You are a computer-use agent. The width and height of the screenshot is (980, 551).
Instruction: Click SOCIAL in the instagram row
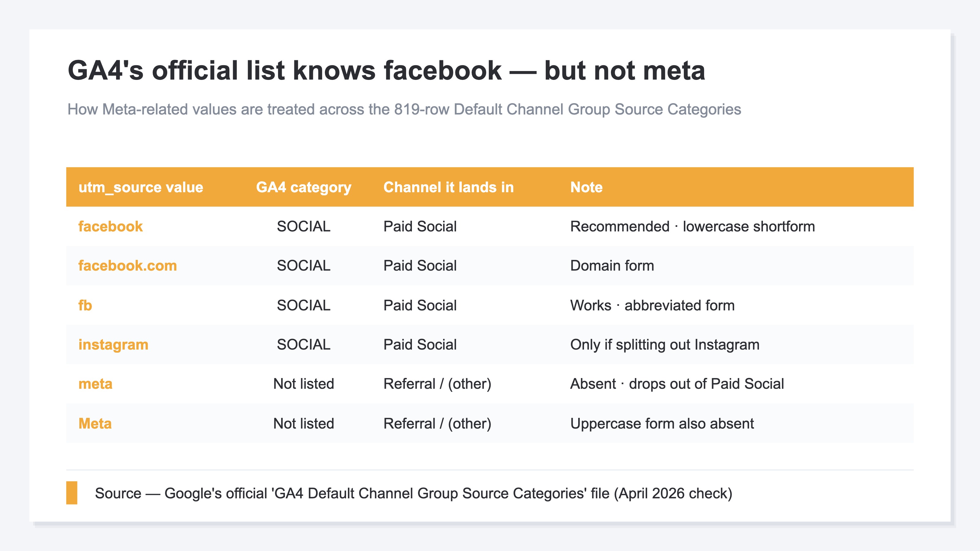303,344
